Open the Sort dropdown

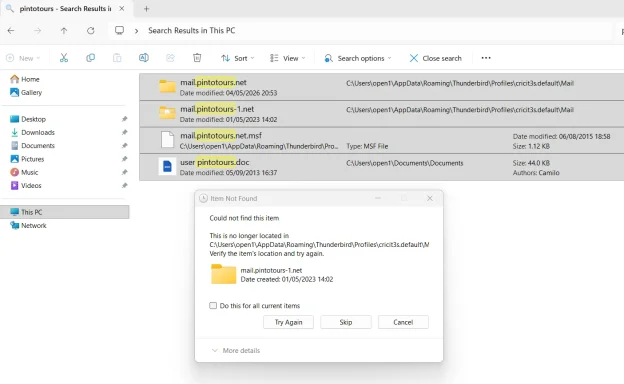238,58
